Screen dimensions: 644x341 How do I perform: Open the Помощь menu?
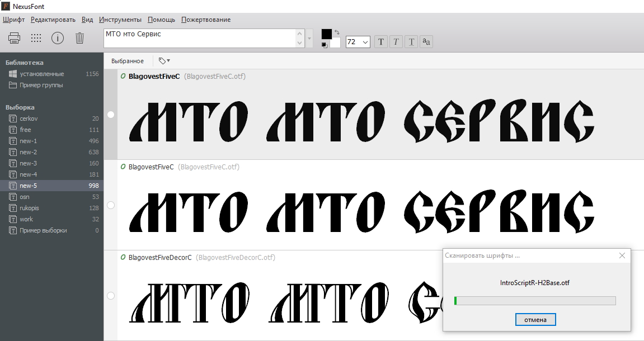click(x=161, y=20)
